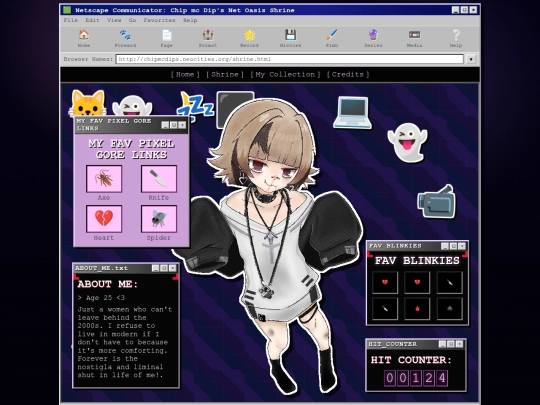Screen dimensions: 540x405
Task: Expand the address bar dropdown arrow
Action: [471, 59]
